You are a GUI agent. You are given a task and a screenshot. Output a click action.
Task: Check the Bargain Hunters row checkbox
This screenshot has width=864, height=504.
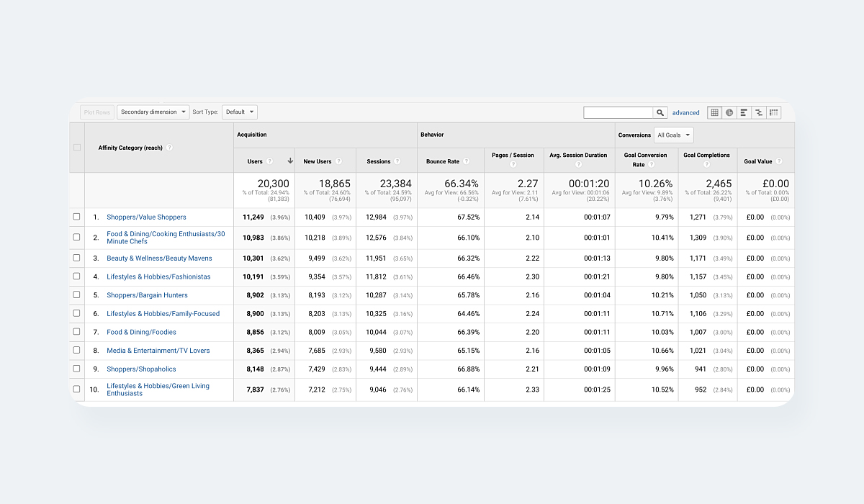tap(77, 294)
